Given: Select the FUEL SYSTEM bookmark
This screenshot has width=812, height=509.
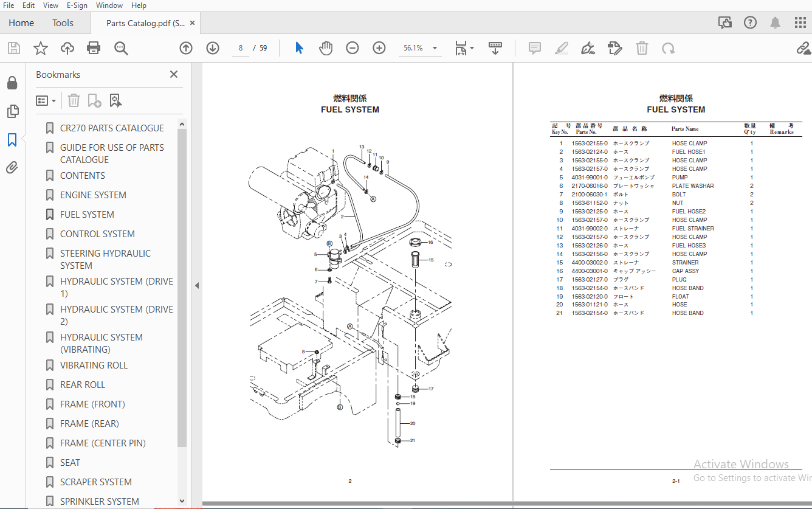Looking at the screenshot, I should [x=87, y=215].
